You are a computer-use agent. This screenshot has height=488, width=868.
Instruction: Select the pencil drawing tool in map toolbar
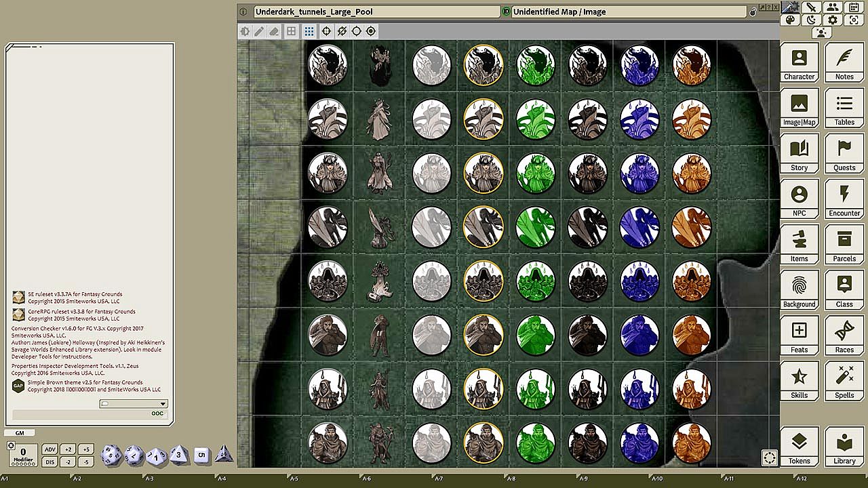pos(260,31)
